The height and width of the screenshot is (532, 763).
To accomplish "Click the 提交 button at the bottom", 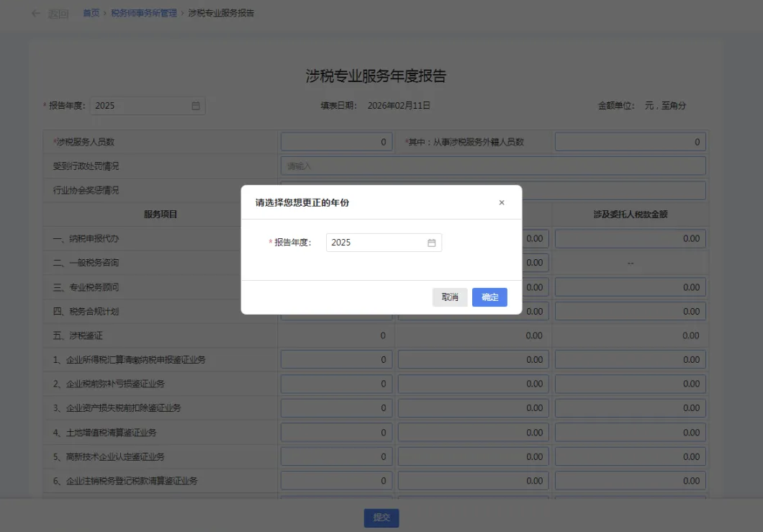I will coord(381,518).
